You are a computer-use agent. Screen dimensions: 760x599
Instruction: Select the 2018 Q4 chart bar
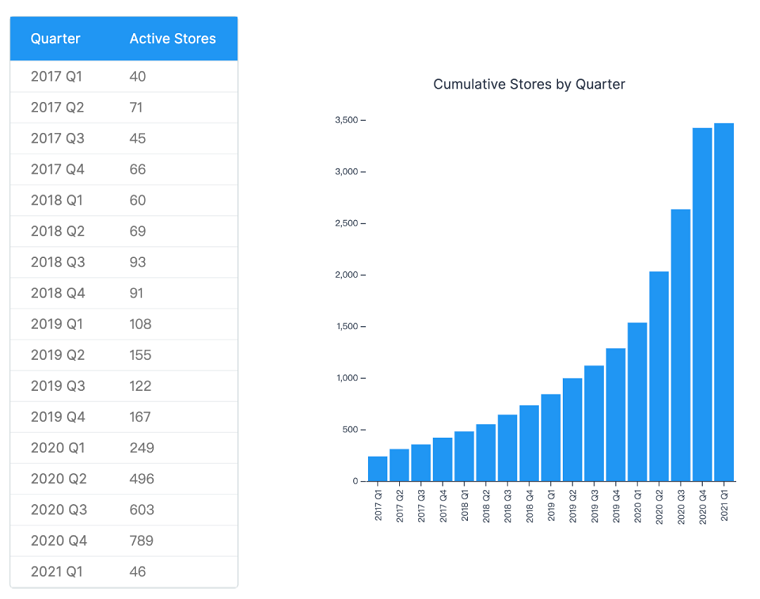[529, 443]
